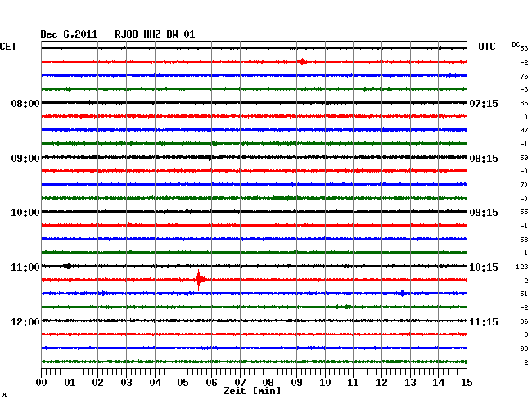Select the UTC timezone label

(486, 47)
